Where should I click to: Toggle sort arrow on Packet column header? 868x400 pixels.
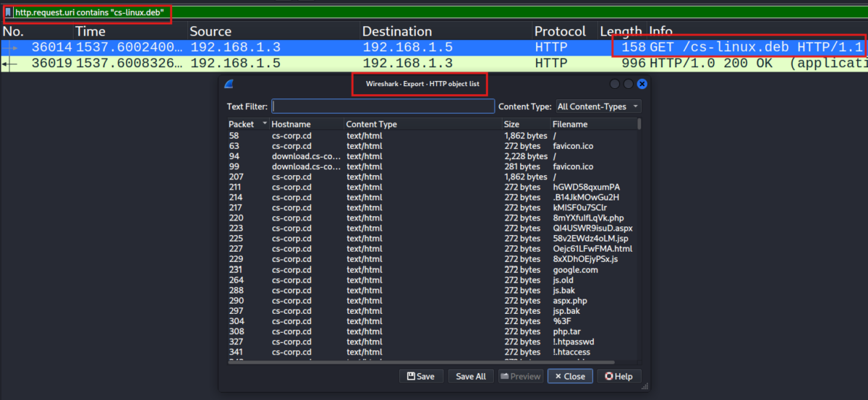pos(265,124)
